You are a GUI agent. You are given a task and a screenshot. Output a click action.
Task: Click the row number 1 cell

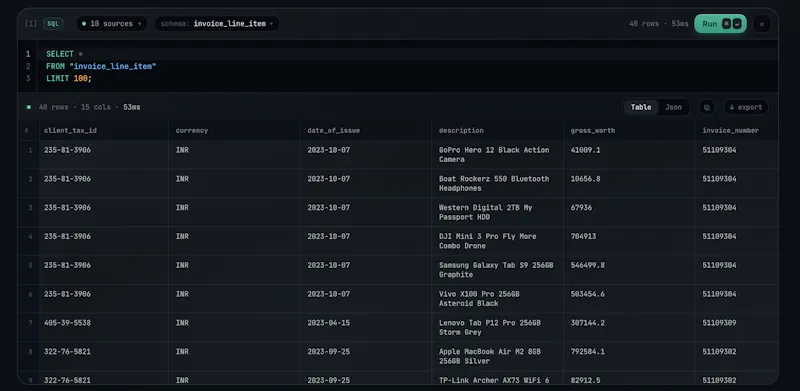point(30,155)
